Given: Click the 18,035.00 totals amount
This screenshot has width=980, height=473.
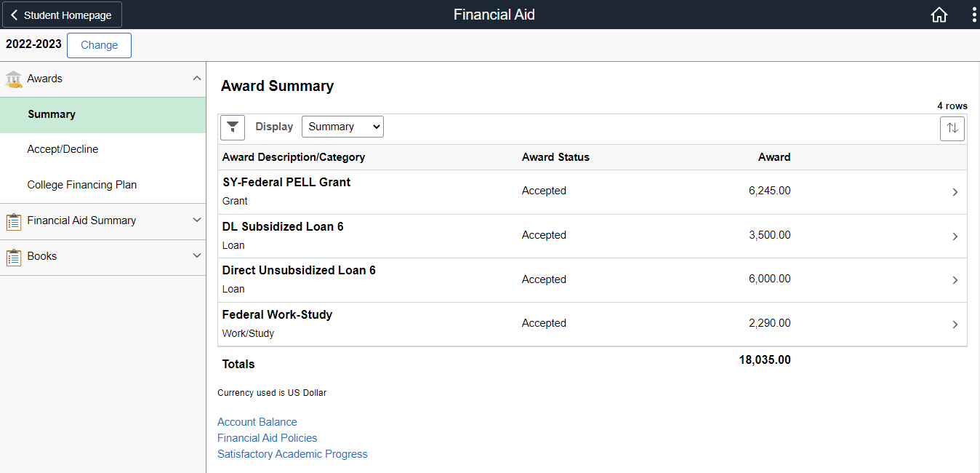Looking at the screenshot, I should [x=765, y=360].
